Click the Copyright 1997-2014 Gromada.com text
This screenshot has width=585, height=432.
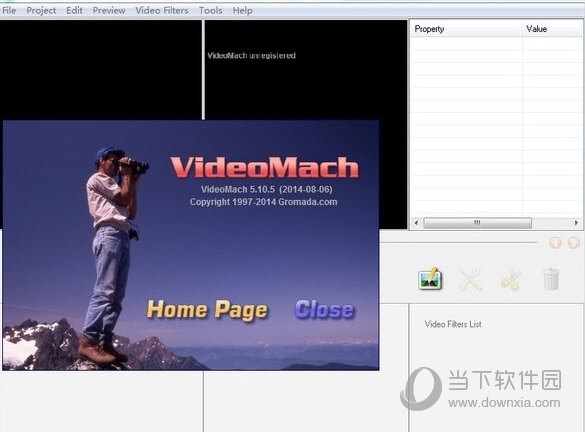263,202
